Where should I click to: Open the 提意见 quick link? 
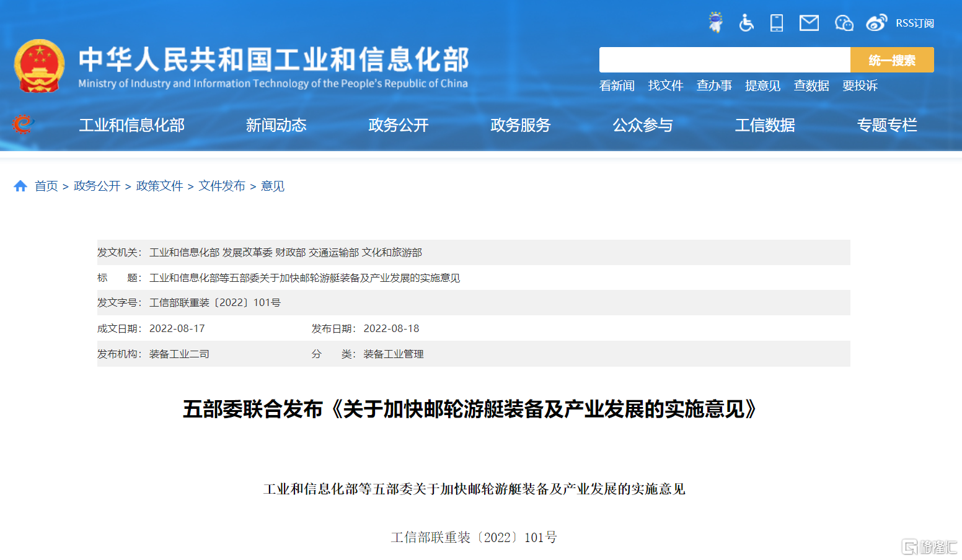762,85
